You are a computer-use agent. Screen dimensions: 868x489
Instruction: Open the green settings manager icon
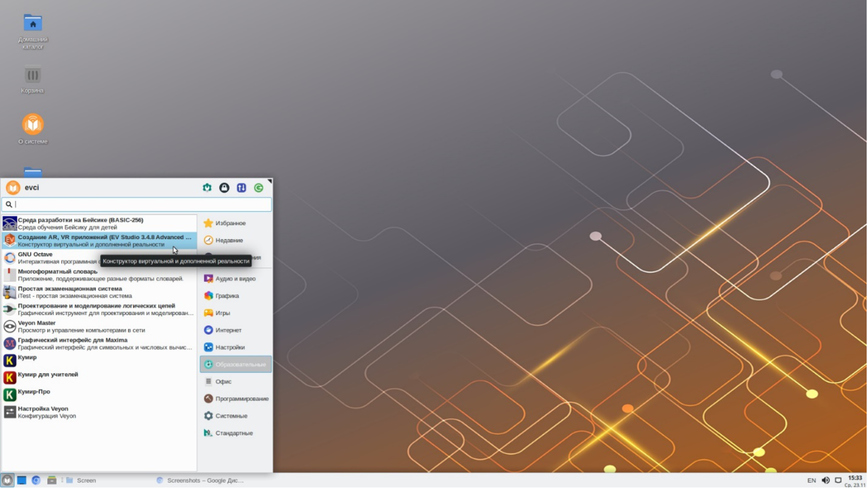point(207,188)
